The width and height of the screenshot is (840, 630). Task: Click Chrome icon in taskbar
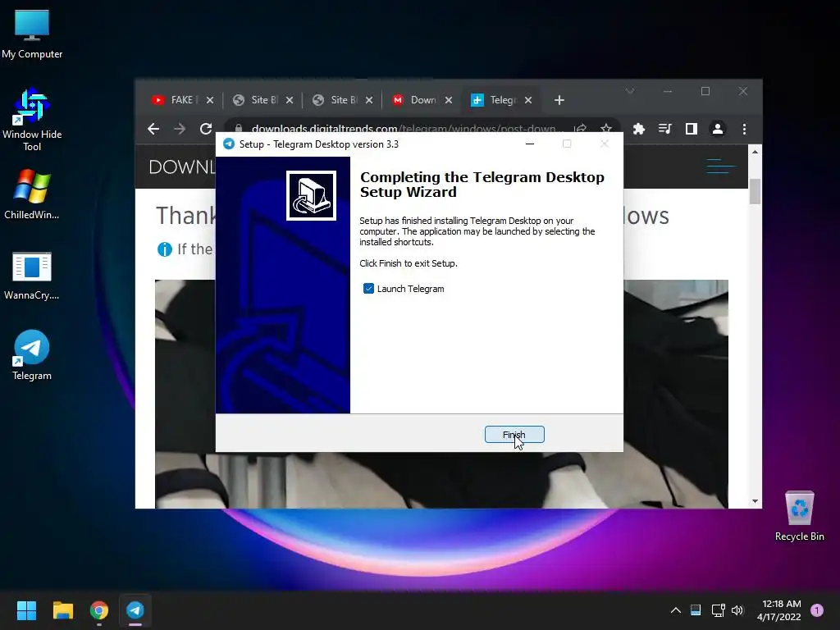[x=99, y=610]
